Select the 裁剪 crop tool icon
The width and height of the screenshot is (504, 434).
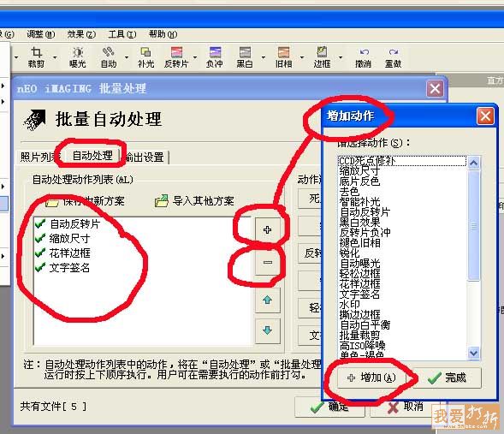(x=36, y=56)
